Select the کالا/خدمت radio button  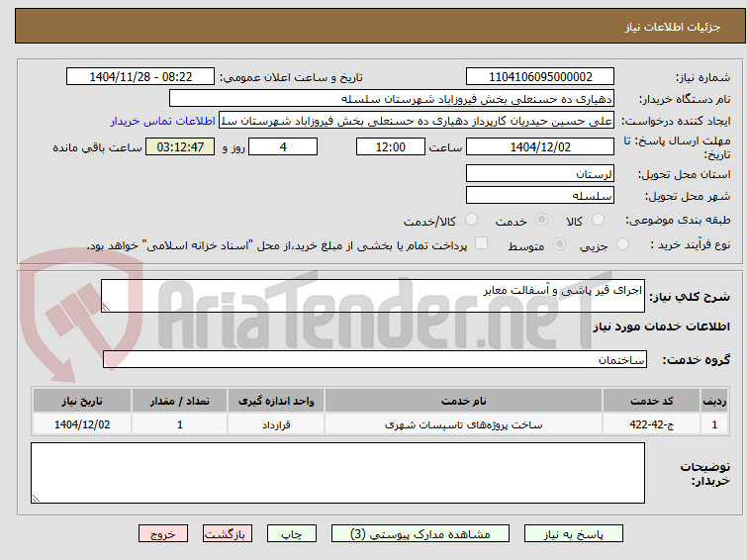471,220
